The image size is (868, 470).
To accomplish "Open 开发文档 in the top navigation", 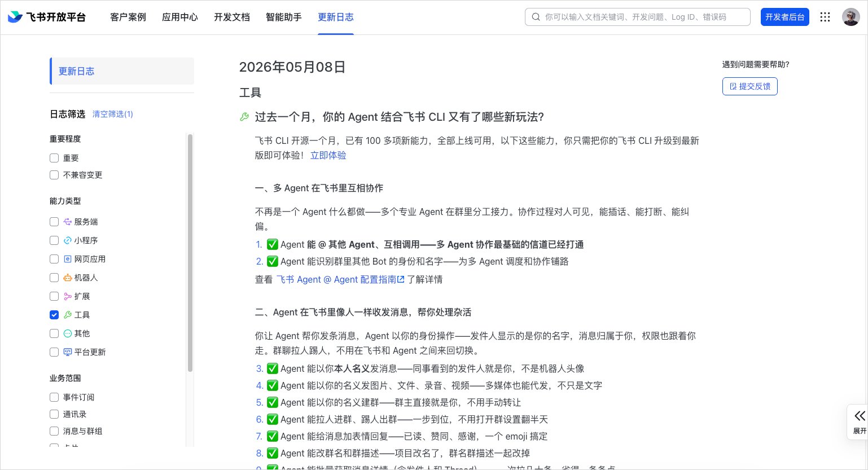I will click(x=232, y=17).
